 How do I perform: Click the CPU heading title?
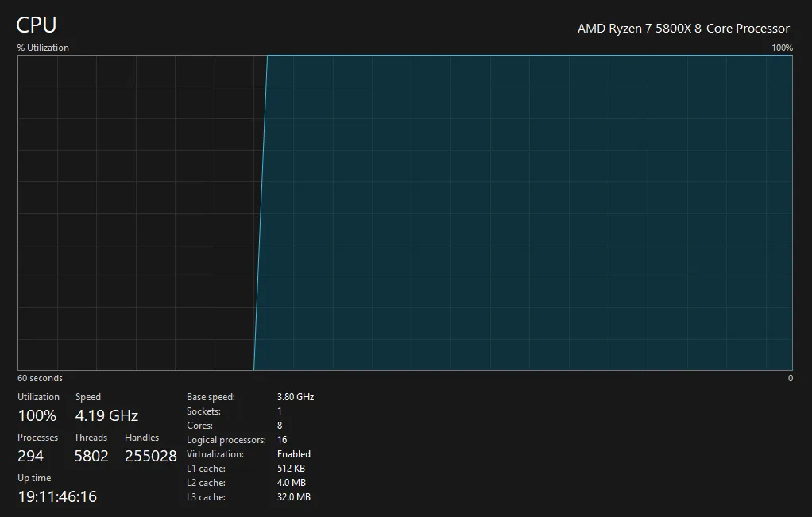point(37,25)
